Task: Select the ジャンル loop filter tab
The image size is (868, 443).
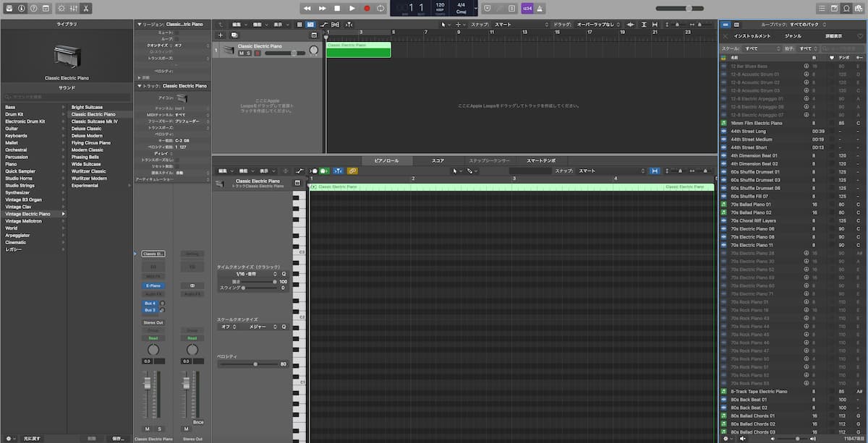Action: coord(793,35)
